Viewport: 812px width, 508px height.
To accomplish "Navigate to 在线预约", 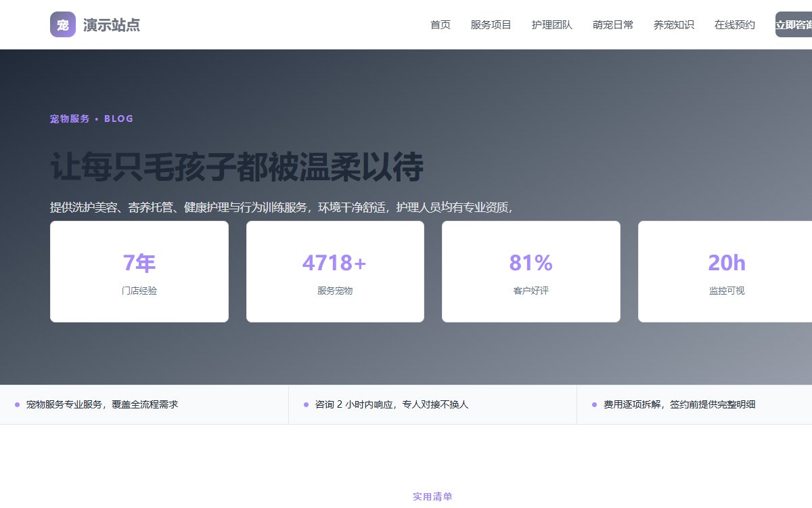I will coord(735,25).
